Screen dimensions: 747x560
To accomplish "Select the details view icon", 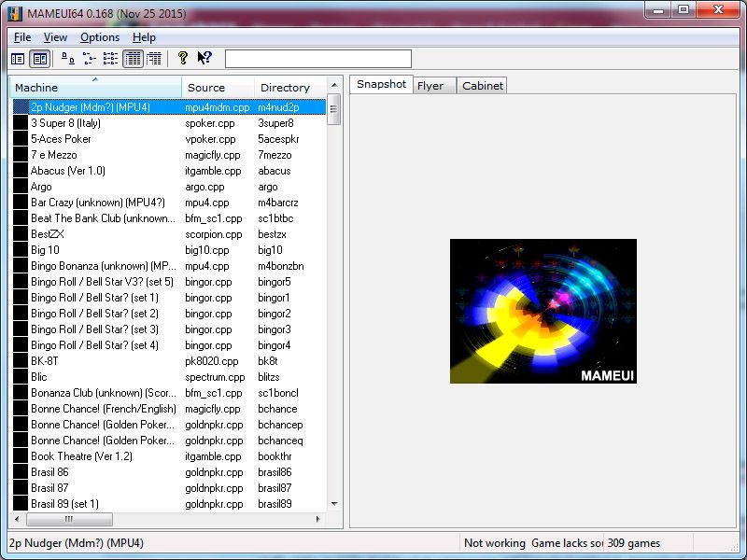I will click(x=133, y=59).
